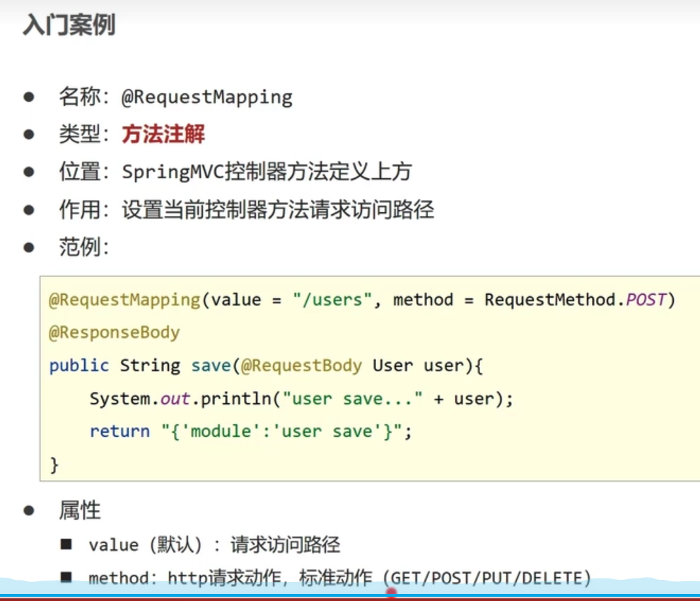Click the label 类型:
The height and width of the screenshot is (601, 700).
(x=84, y=134)
